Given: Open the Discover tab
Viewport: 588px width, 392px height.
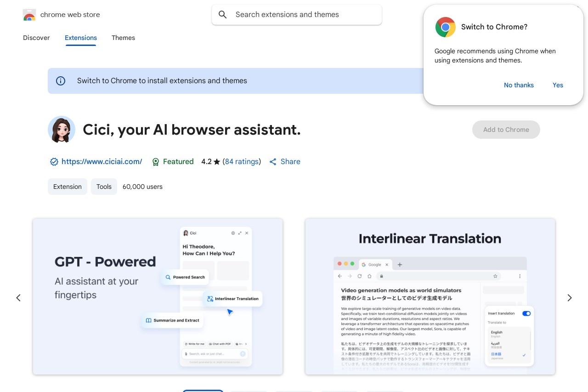Looking at the screenshot, I should click(36, 38).
